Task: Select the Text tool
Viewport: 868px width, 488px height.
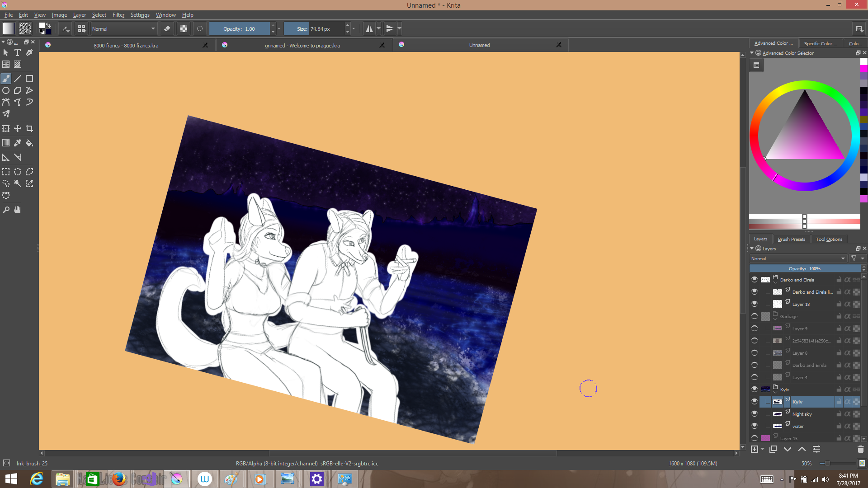Action: tap(18, 53)
